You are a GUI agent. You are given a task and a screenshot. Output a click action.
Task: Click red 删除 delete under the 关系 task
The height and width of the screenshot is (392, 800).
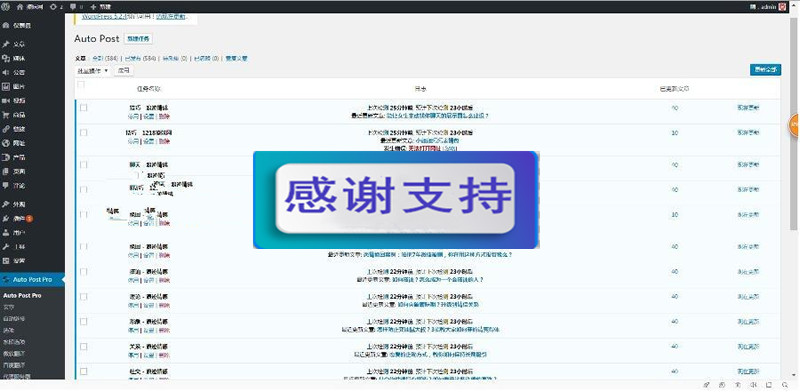coord(164,355)
